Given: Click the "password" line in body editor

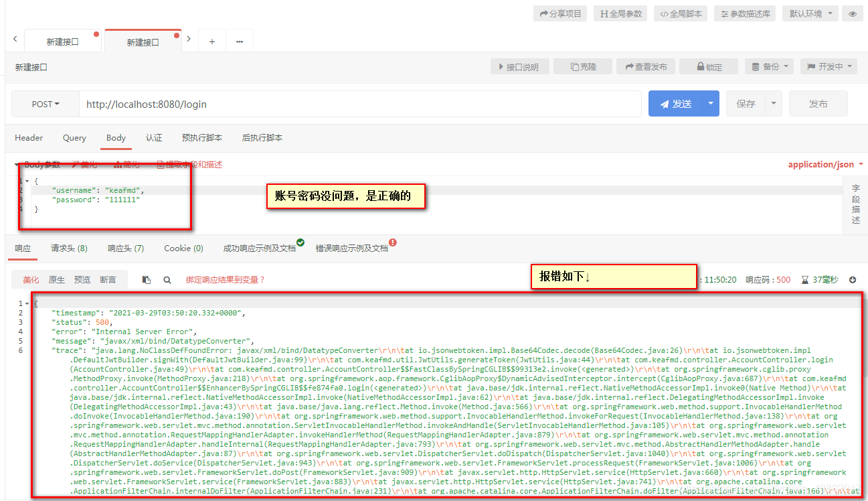Looking at the screenshot, I should pos(96,200).
